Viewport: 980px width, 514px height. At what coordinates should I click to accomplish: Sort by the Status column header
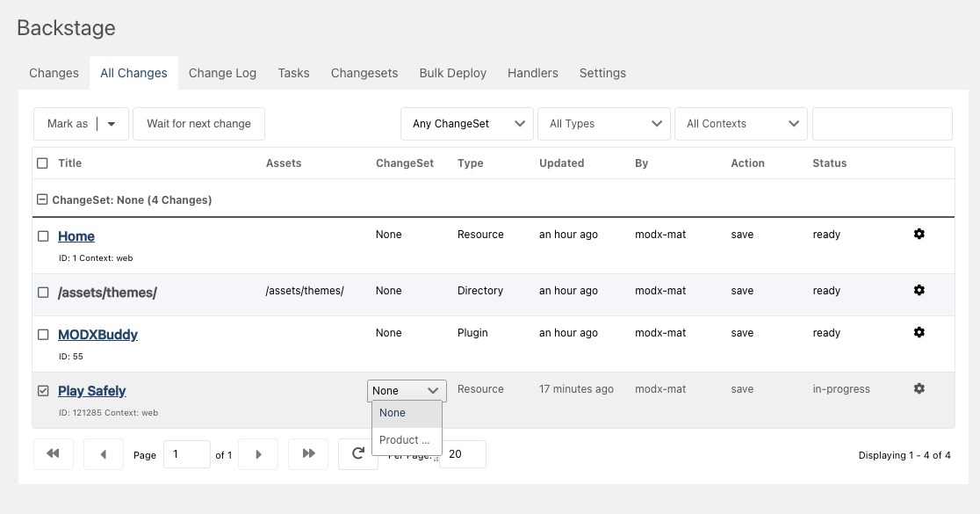pos(829,163)
